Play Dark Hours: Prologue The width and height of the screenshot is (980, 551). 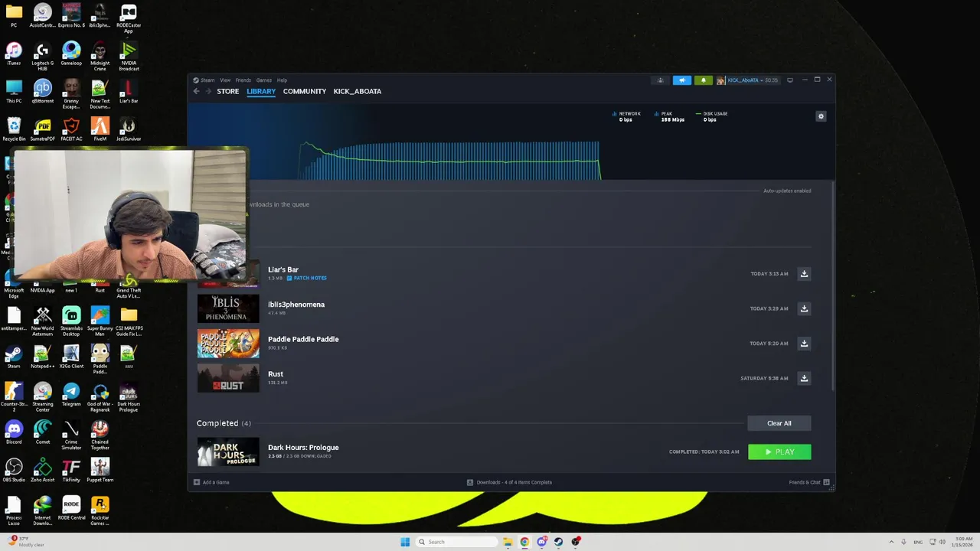coord(779,452)
